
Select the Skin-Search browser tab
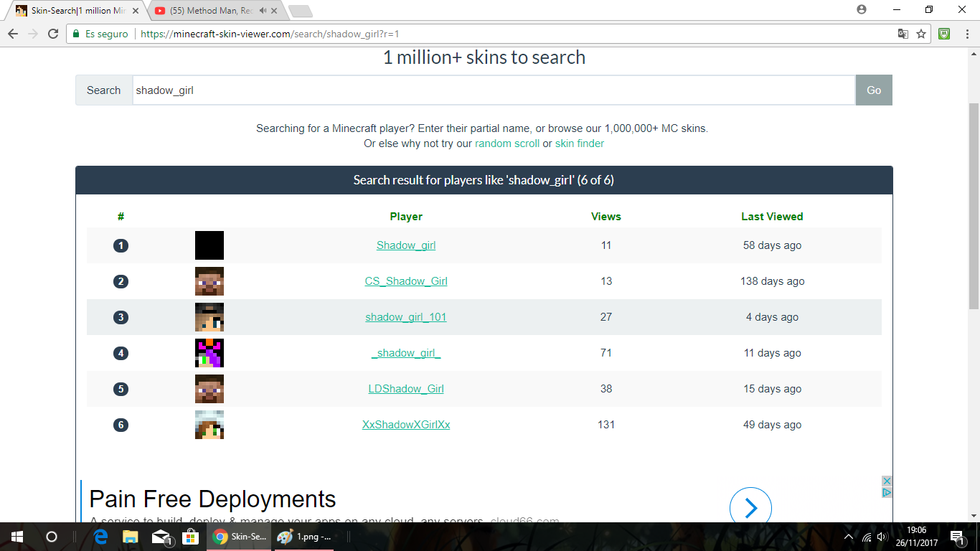point(75,11)
